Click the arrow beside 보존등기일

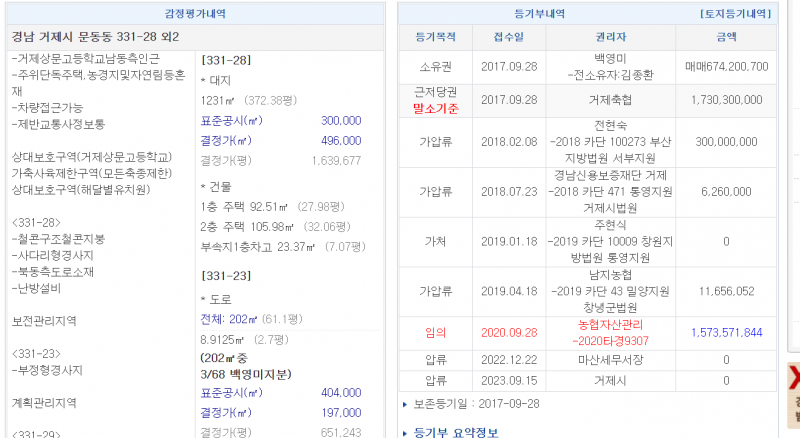[404, 404]
